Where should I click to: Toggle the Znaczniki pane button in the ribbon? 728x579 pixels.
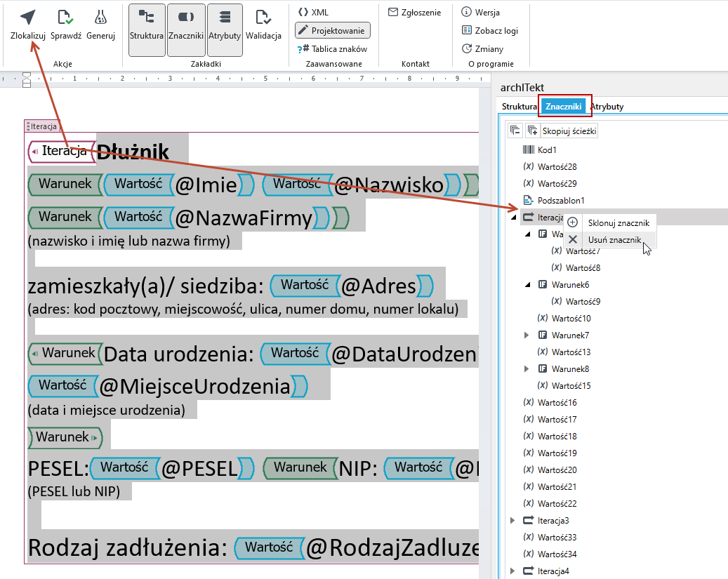click(186, 29)
